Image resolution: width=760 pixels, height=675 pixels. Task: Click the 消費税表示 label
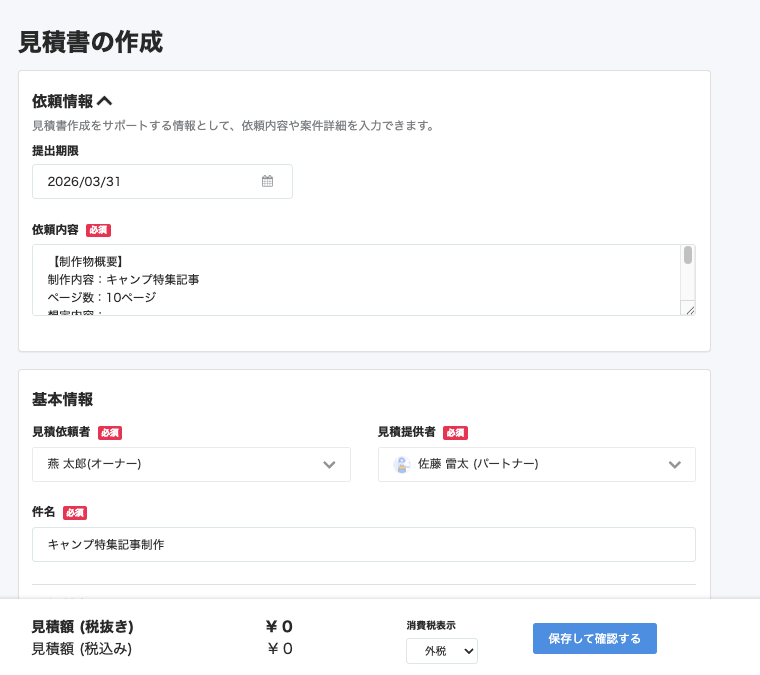[431, 626]
